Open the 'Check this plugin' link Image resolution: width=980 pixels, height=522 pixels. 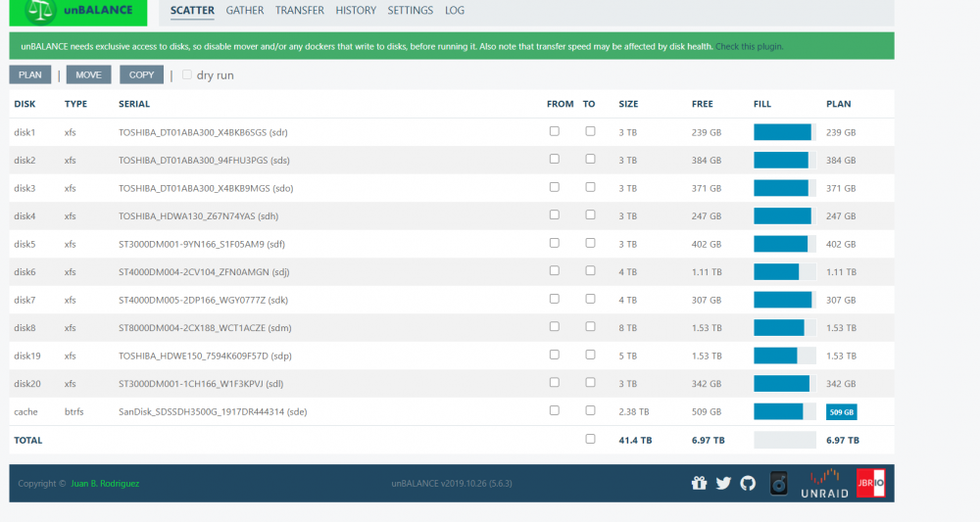(749, 46)
